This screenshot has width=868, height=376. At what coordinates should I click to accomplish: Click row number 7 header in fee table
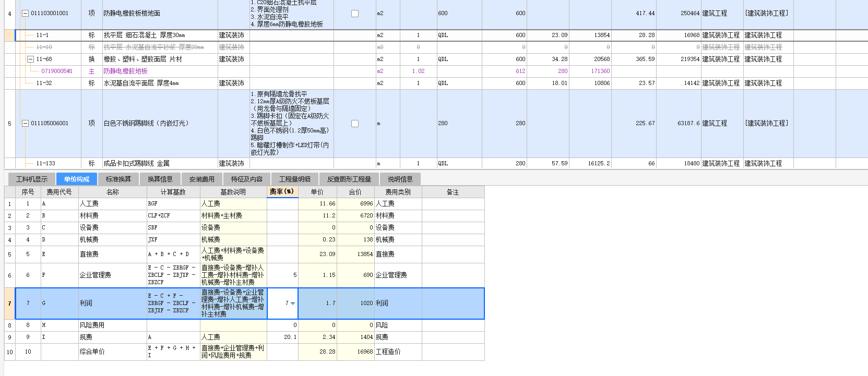[9, 303]
